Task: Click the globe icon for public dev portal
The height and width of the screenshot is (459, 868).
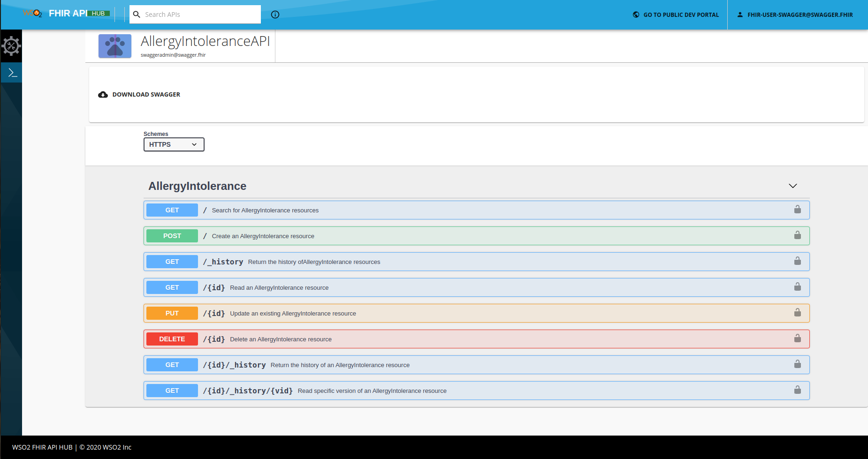Action: 636,15
